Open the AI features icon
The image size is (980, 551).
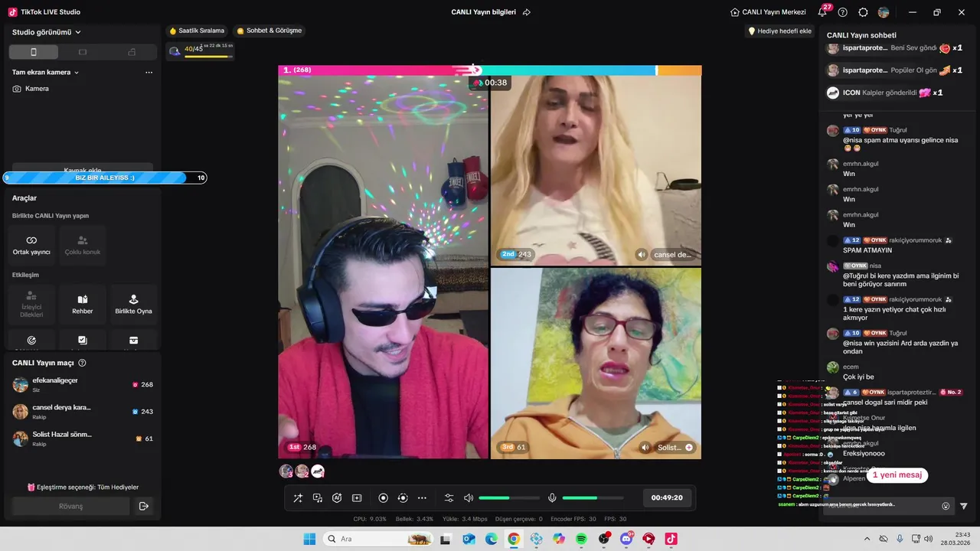(x=337, y=498)
